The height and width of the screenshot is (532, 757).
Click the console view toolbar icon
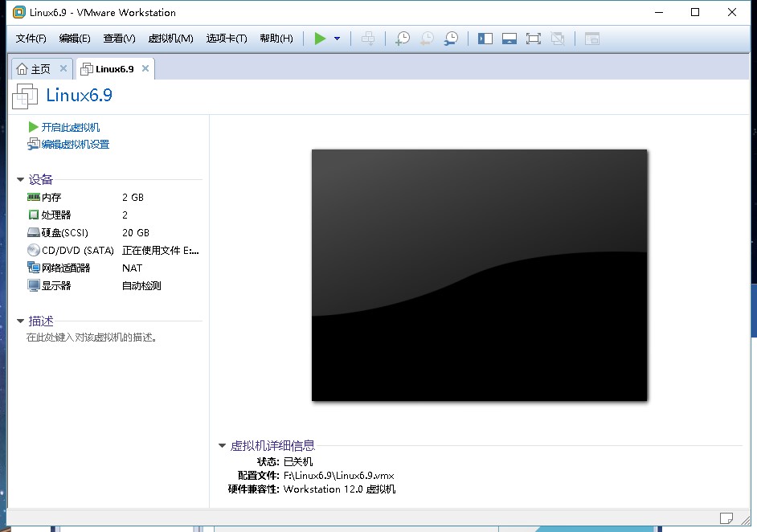point(592,39)
